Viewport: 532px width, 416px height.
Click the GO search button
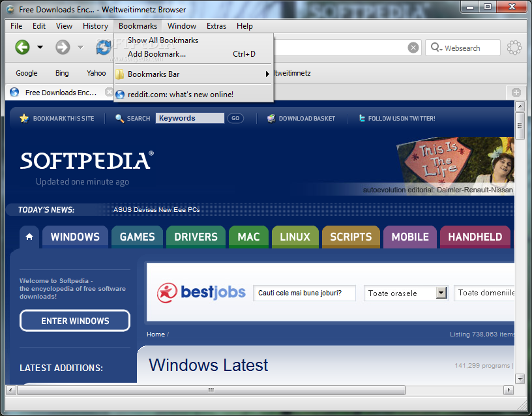coord(235,118)
